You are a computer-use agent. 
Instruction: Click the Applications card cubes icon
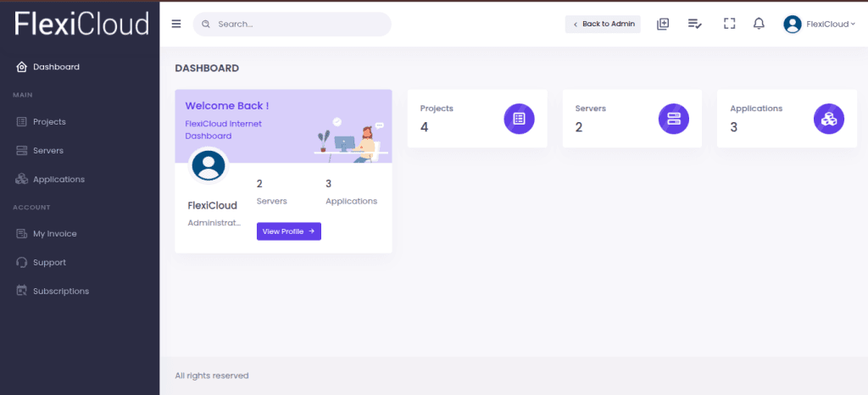point(829,119)
